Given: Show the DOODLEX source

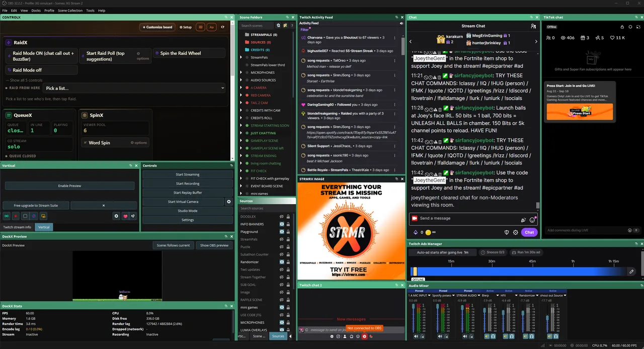Looking at the screenshot, I should point(282,216).
